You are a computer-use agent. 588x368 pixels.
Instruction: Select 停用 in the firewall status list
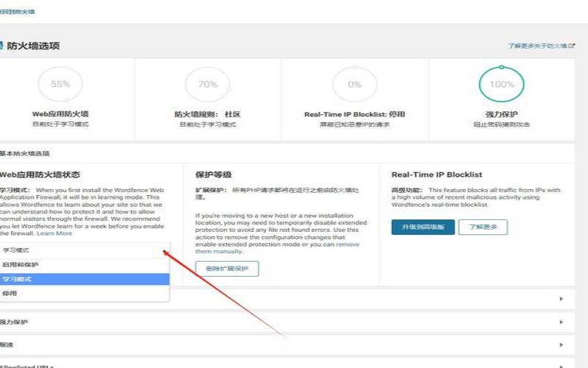click(x=85, y=294)
